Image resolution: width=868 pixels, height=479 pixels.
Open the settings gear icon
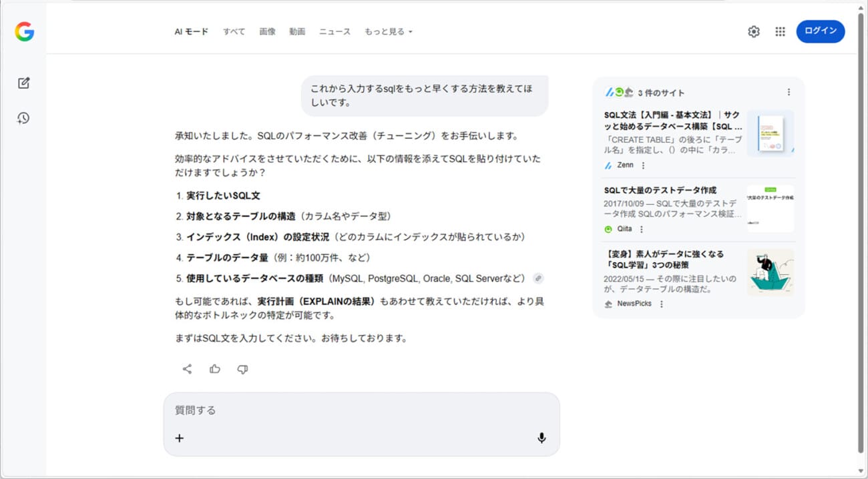pyautogui.click(x=754, y=31)
